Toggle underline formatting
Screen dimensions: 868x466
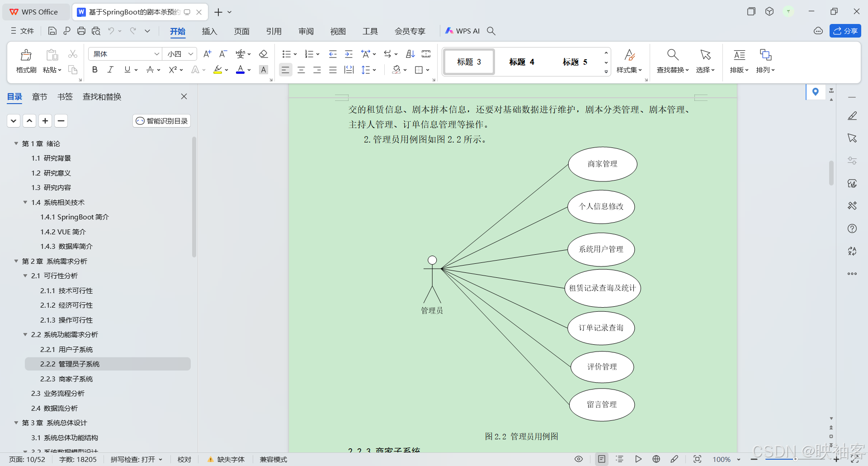pos(127,70)
